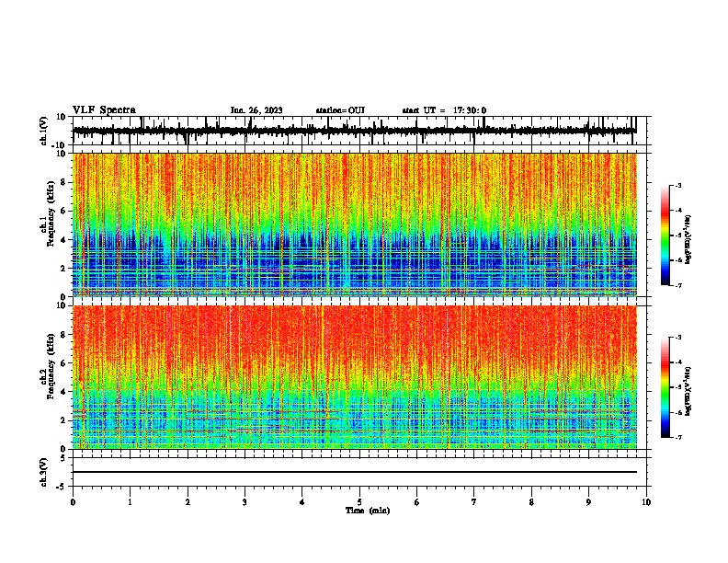Click the flat ch.3 voltage line
728x563 pixels.
(354, 472)
